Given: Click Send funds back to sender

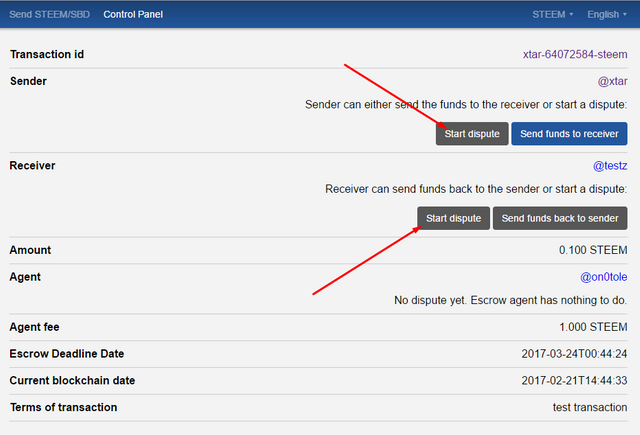Looking at the screenshot, I should 560,218.
